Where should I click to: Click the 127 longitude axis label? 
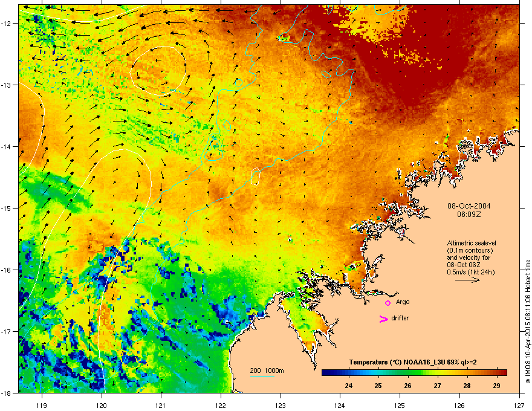coord(519,405)
